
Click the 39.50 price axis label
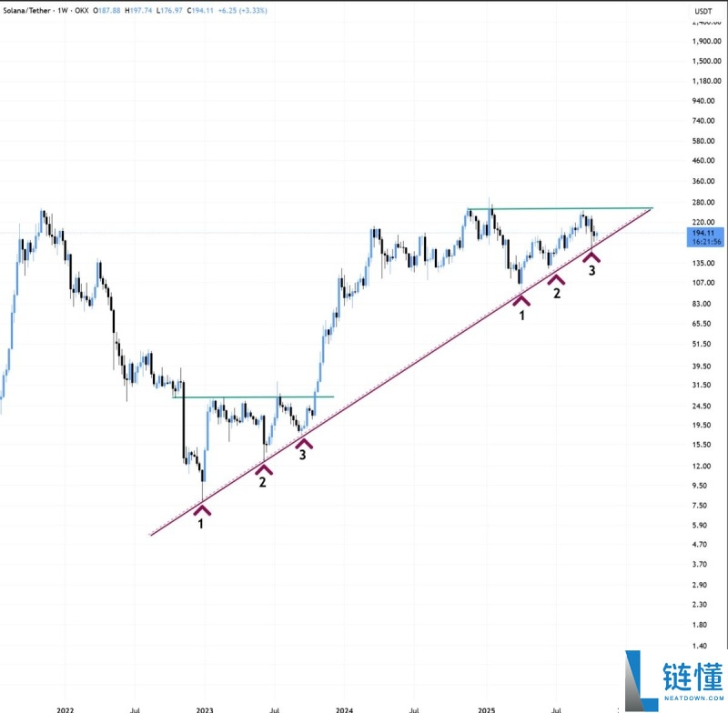point(702,366)
